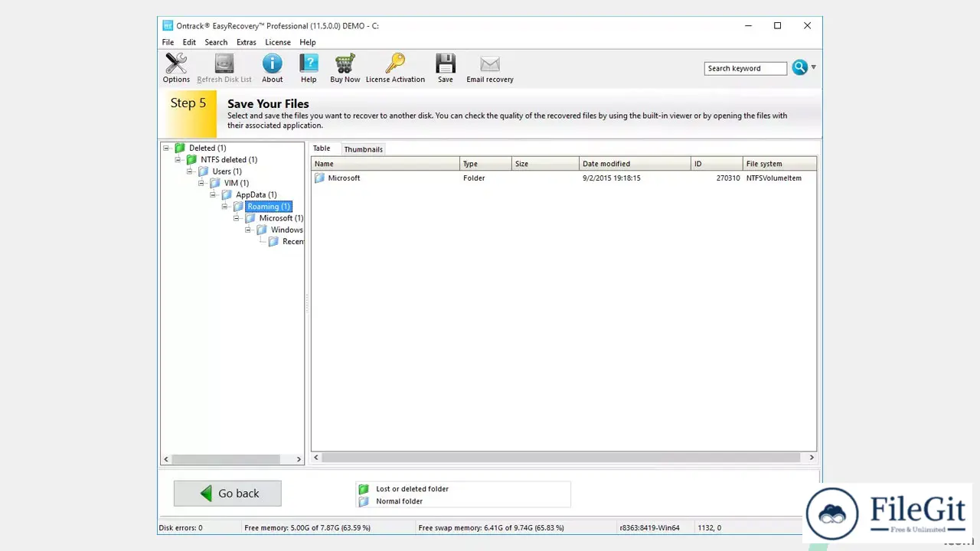Click the ID value 270310
This screenshot has height=551, width=980.
tap(728, 178)
